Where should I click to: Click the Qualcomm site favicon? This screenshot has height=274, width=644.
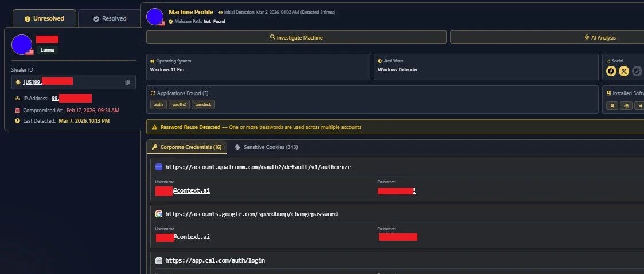click(x=158, y=167)
